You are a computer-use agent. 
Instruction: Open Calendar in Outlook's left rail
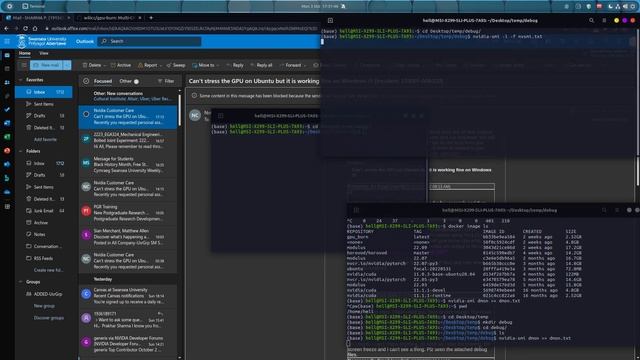tap(7, 69)
